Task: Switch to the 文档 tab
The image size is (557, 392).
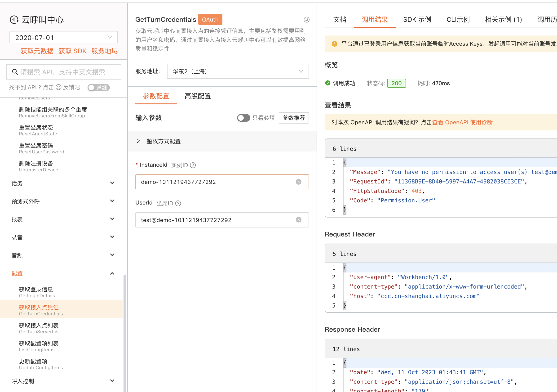Action: pyautogui.click(x=339, y=19)
